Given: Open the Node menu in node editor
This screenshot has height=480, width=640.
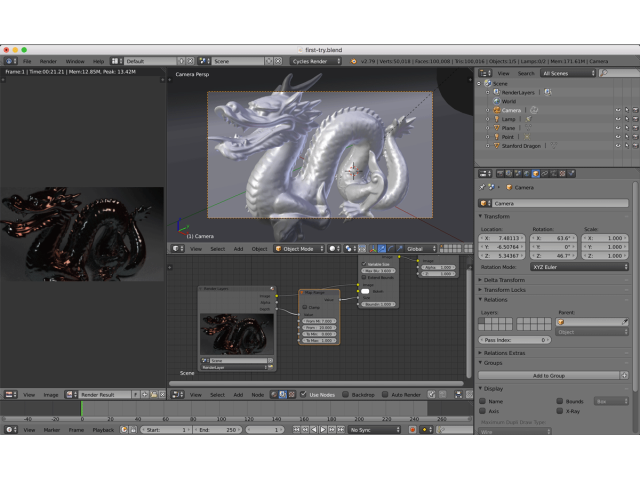Looking at the screenshot, I should click(258, 395).
